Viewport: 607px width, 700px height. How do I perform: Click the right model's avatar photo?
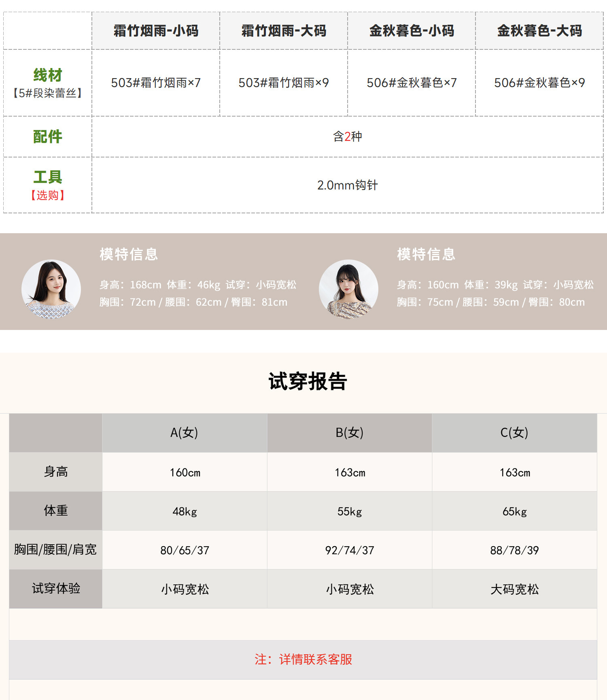point(348,289)
